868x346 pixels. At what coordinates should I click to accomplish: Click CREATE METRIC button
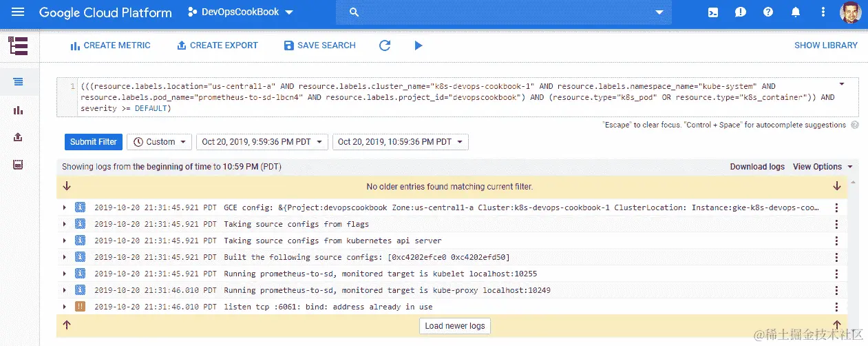tap(110, 45)
